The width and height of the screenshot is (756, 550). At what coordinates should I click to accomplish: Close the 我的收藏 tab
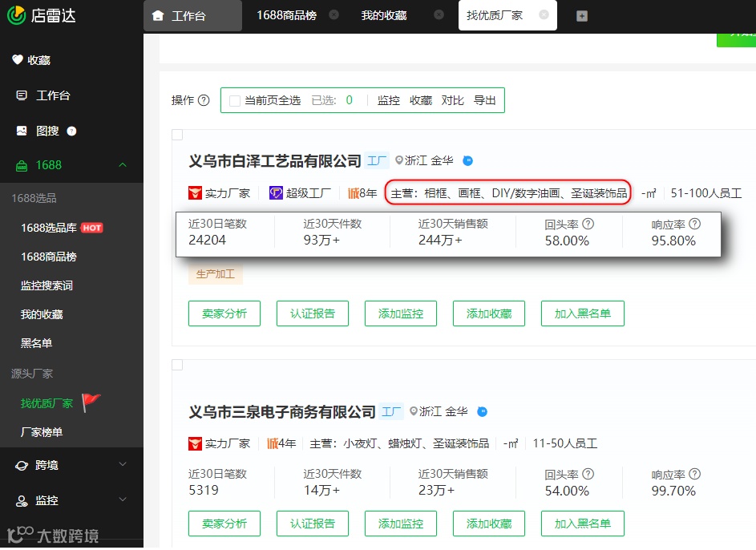click(x=439, y=15)
